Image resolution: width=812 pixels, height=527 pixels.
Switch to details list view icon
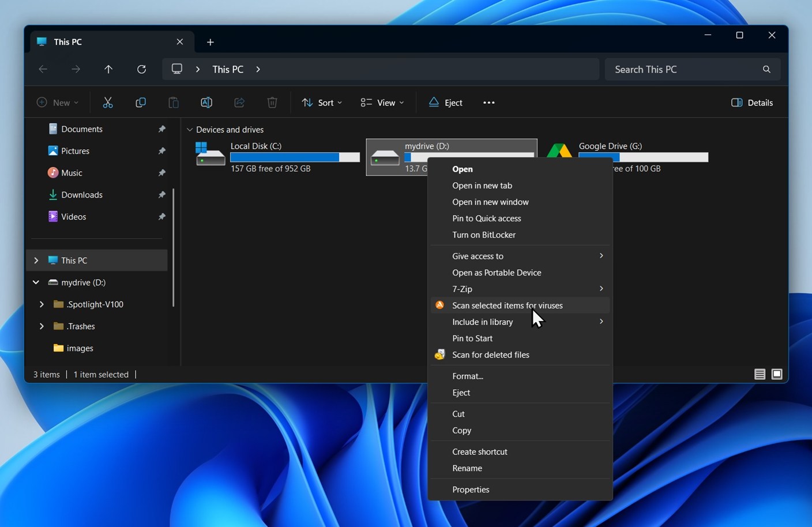[x=760, y=374]
